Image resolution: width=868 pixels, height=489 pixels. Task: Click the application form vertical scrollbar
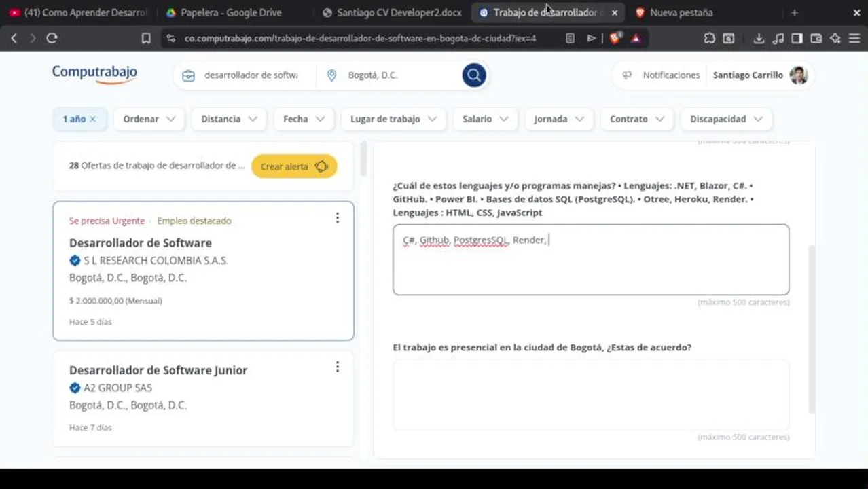tap(811, 329)
